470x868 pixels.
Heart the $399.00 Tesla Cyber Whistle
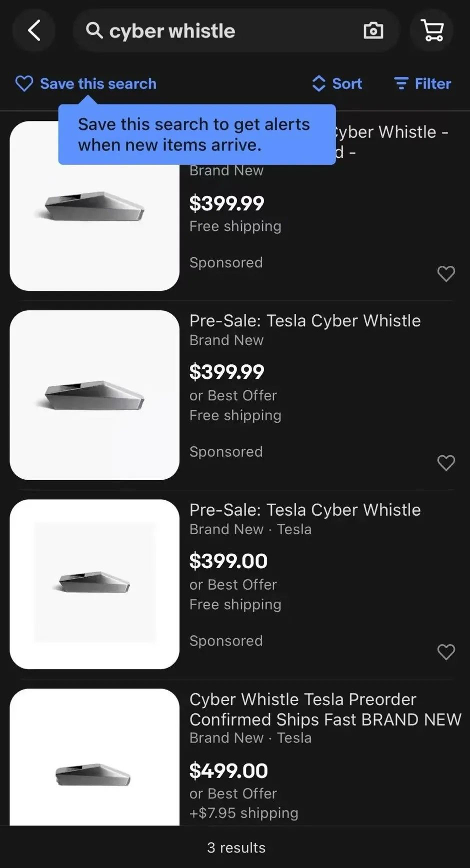click(x=445, y=652)
